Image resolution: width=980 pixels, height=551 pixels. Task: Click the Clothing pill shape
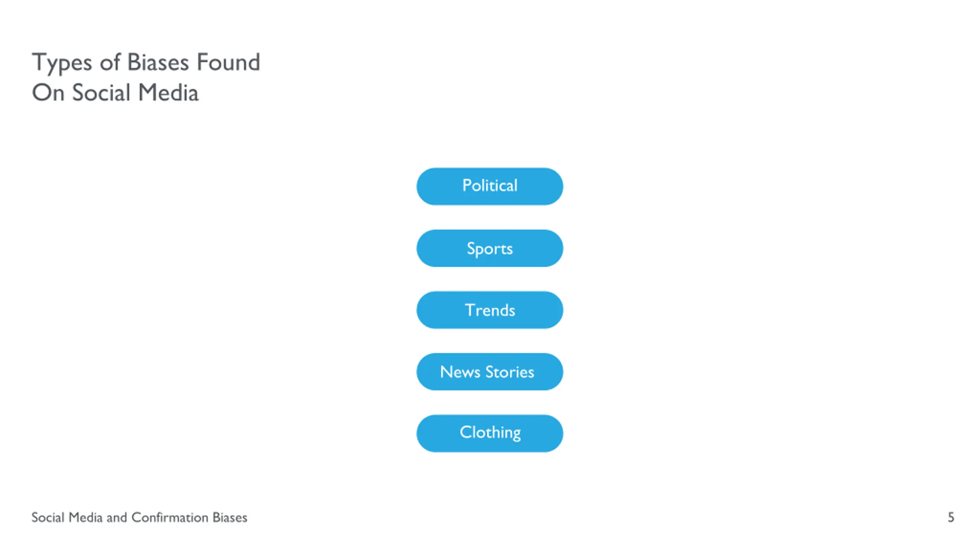point(490,434)
